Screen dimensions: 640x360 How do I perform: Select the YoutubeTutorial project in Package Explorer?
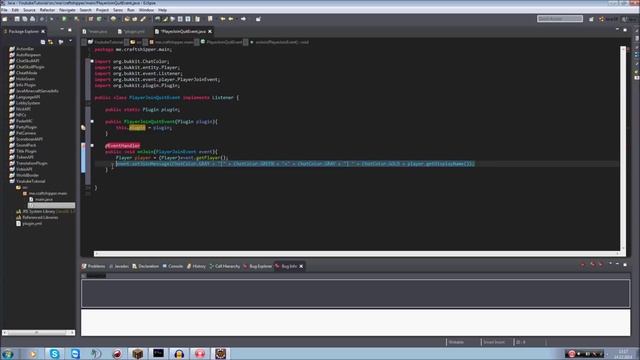(27, 181)
